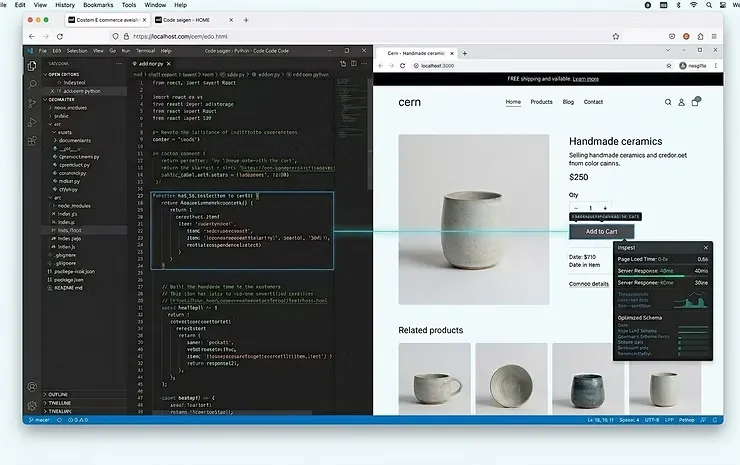Image resolution: width=740 pixels, height=465 pixels.
Task: Open the Wi-Fi icon in the macOS menu bar
Action: click(693, 5)
